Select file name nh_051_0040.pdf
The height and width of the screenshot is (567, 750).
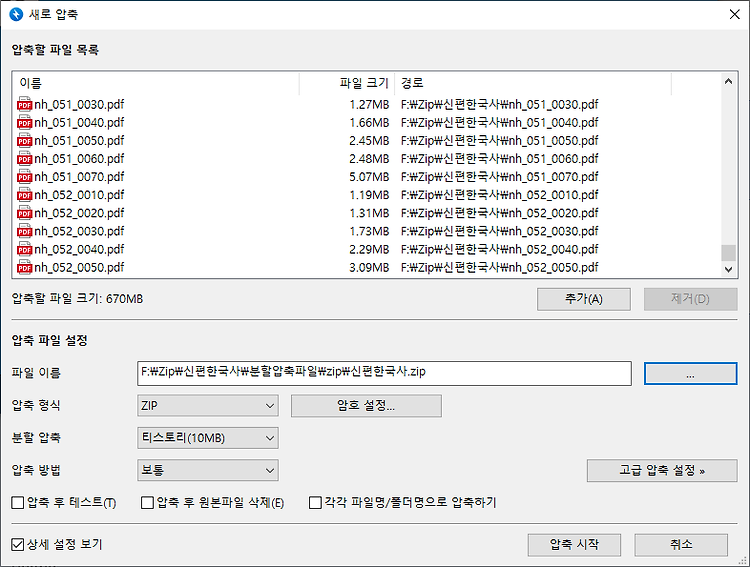(79, 122)
